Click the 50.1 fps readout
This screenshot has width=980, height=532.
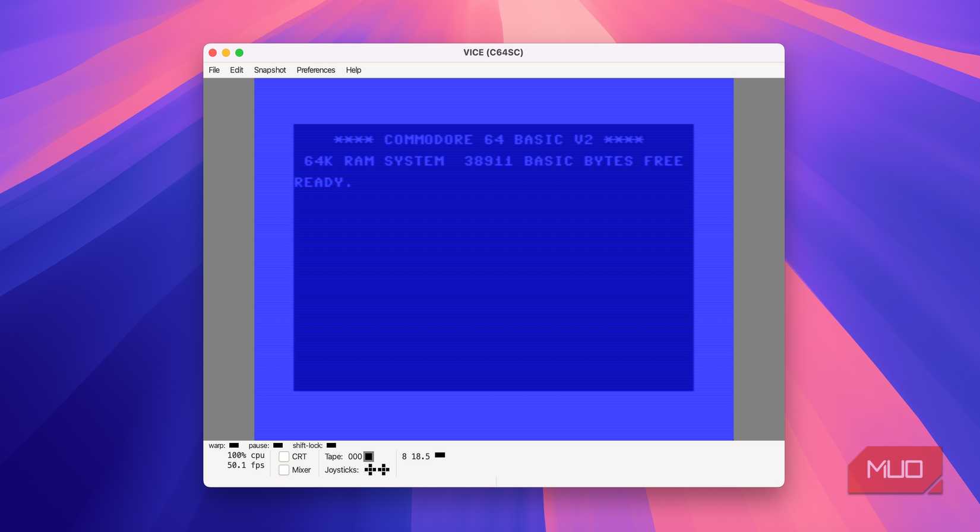[246, 465]
